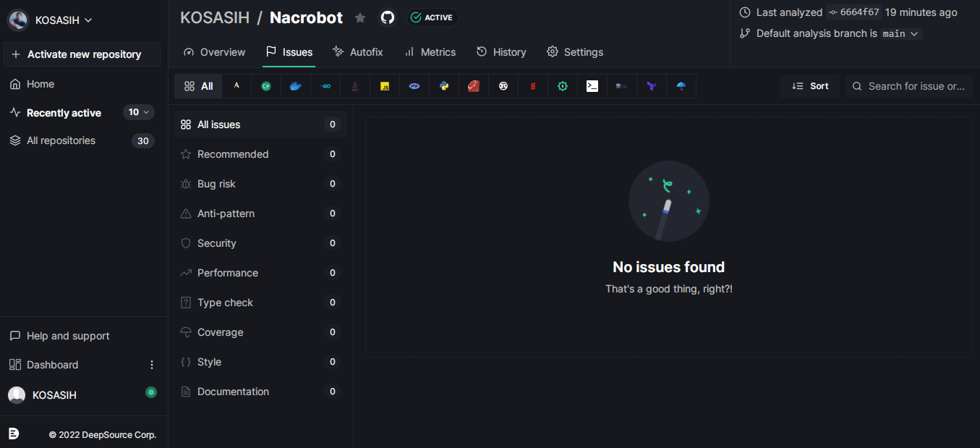Open Dashboard three-dot options menu
The image size is (980, 448).
152,365
